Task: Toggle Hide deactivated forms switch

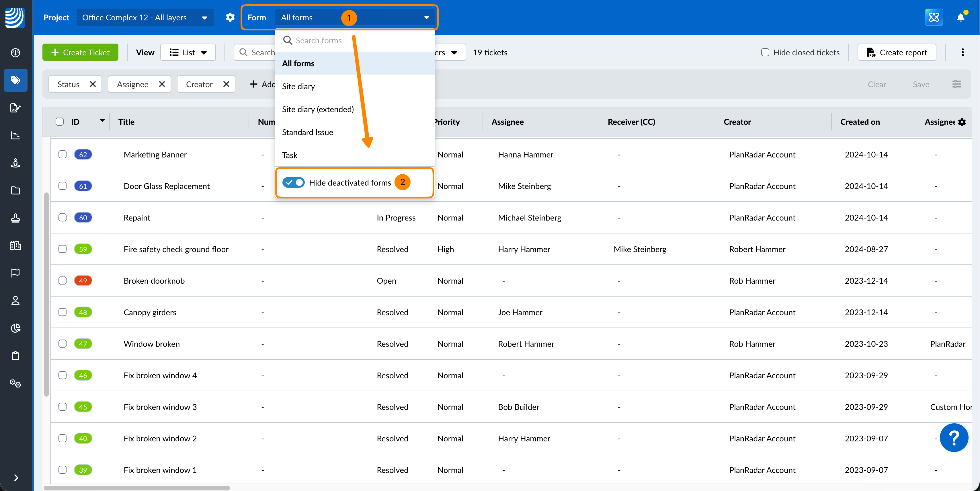Action: pos(293,183)
